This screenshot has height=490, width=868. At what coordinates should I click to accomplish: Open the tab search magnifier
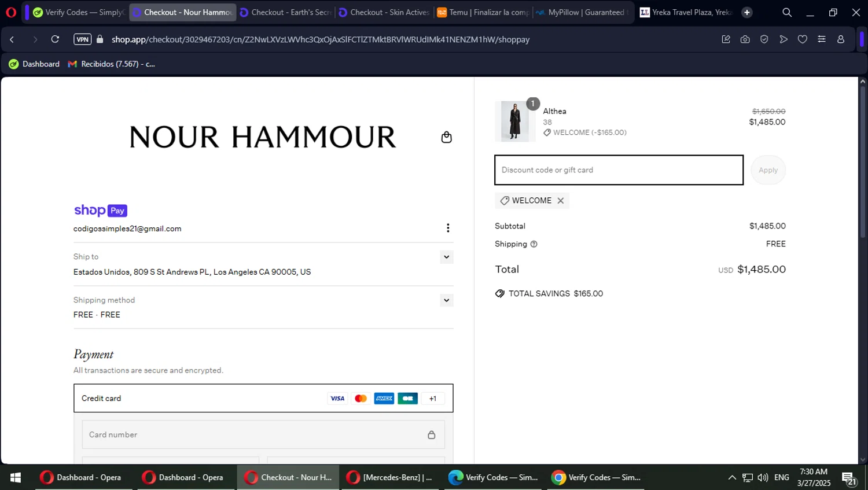click(x=787, y=12)
